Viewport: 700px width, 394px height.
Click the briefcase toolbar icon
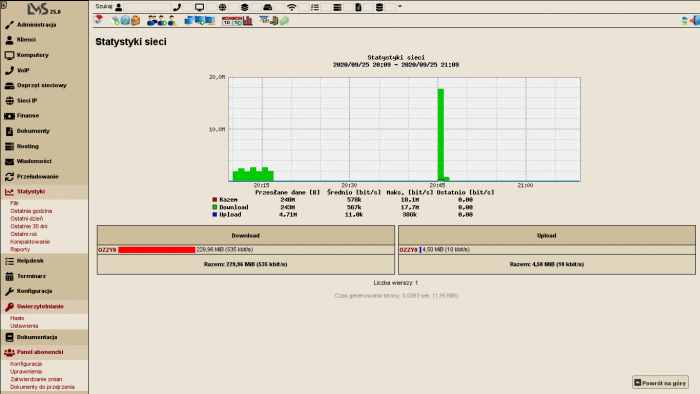135,21
